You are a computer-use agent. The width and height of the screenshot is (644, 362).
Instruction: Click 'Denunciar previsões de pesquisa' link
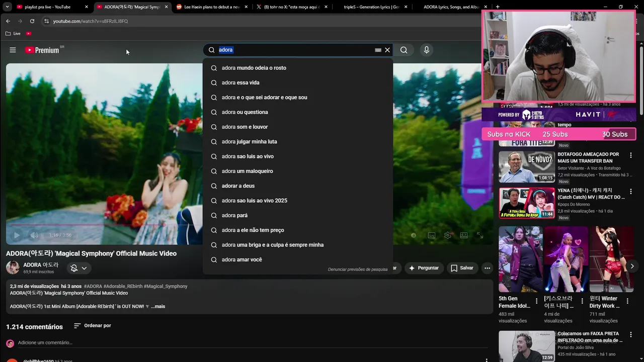(358, 269)
